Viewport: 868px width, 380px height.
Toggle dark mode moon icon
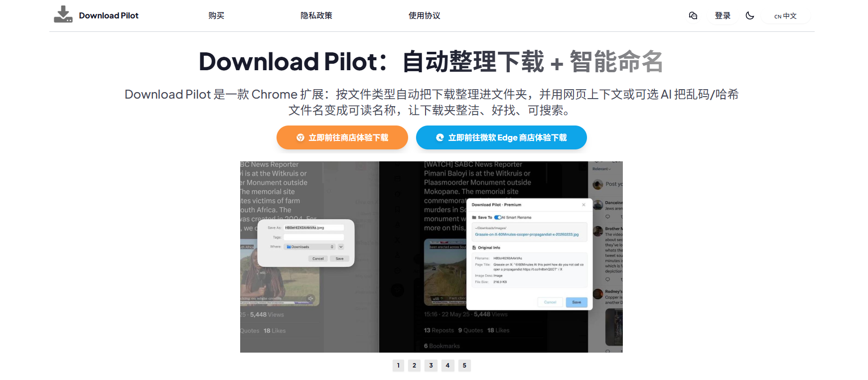(749, 15)
